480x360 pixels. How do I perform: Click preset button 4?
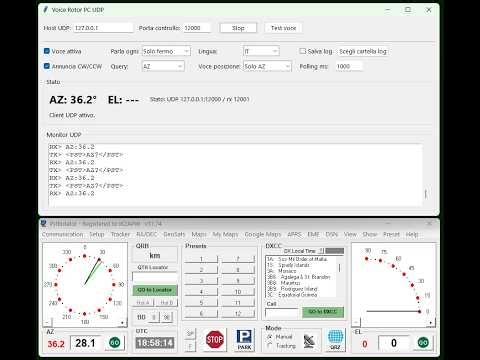(201, 292)
